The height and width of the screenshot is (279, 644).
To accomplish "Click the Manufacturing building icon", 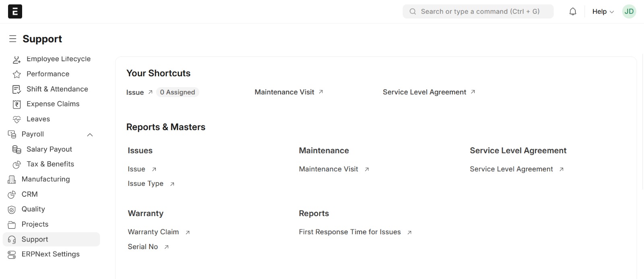I will (x=12, y=179).
